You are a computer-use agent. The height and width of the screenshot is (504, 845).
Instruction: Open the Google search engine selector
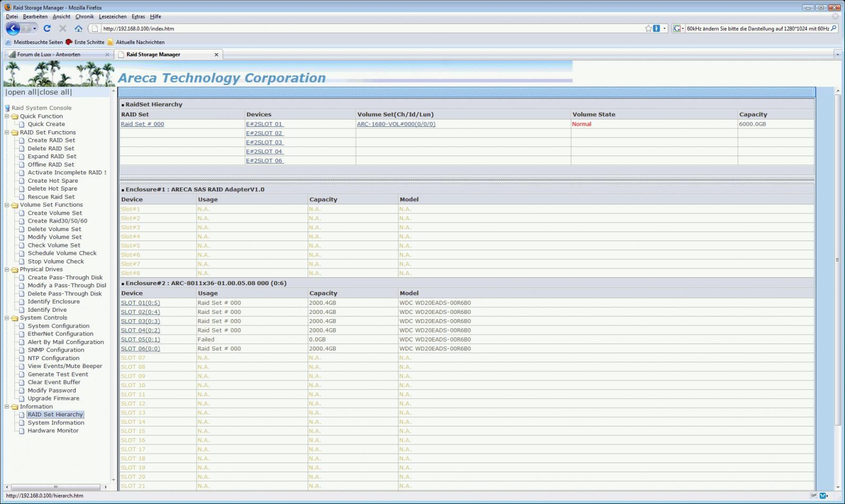[679, 29]
